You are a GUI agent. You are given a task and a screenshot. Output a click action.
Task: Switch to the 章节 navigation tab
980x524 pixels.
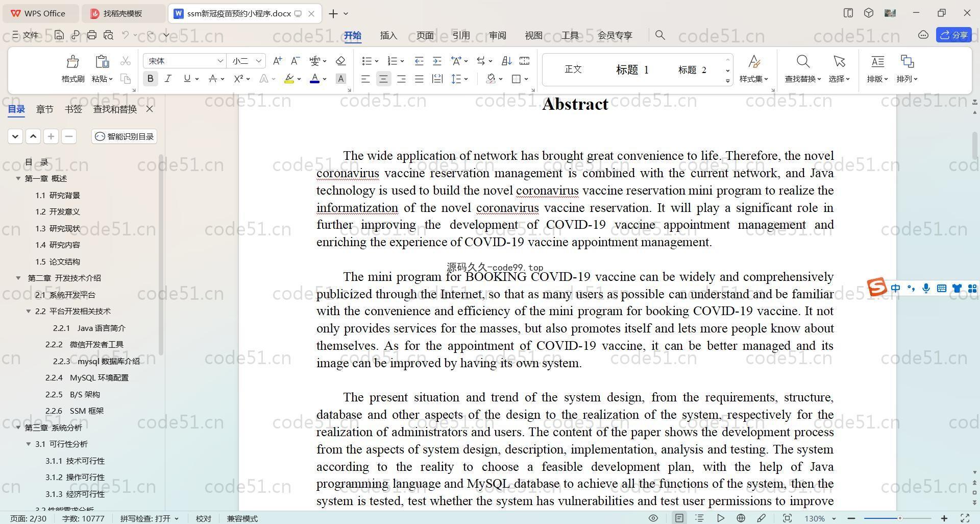coord(44,109)
